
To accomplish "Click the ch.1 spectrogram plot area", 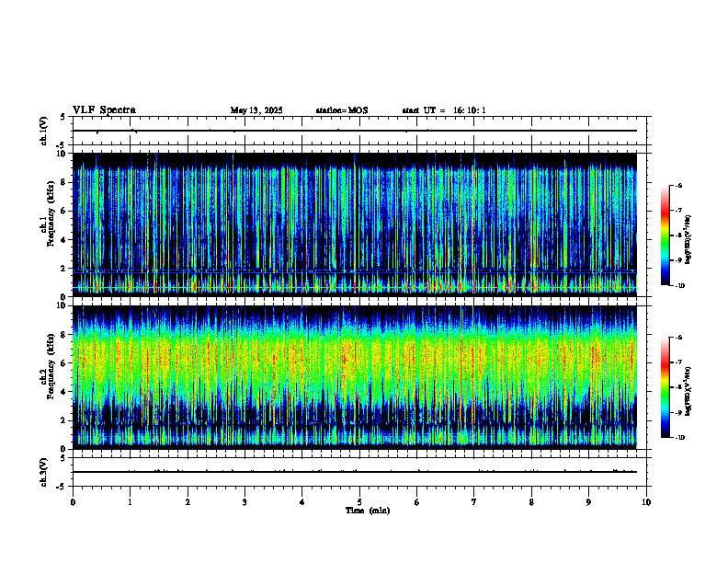I will [355, 224].
